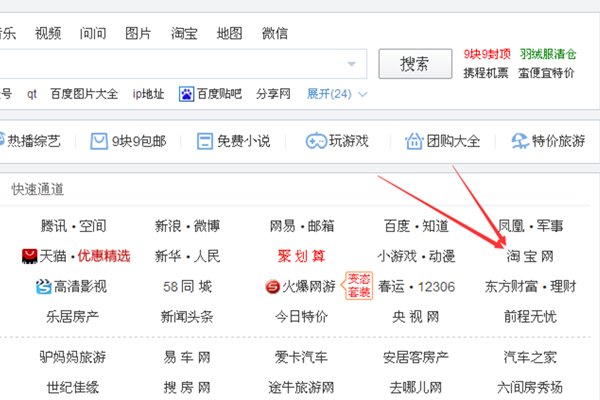Open the 驴妈妈旅游 link
This screenshot has width=600, height=400.
coord(73,357)
